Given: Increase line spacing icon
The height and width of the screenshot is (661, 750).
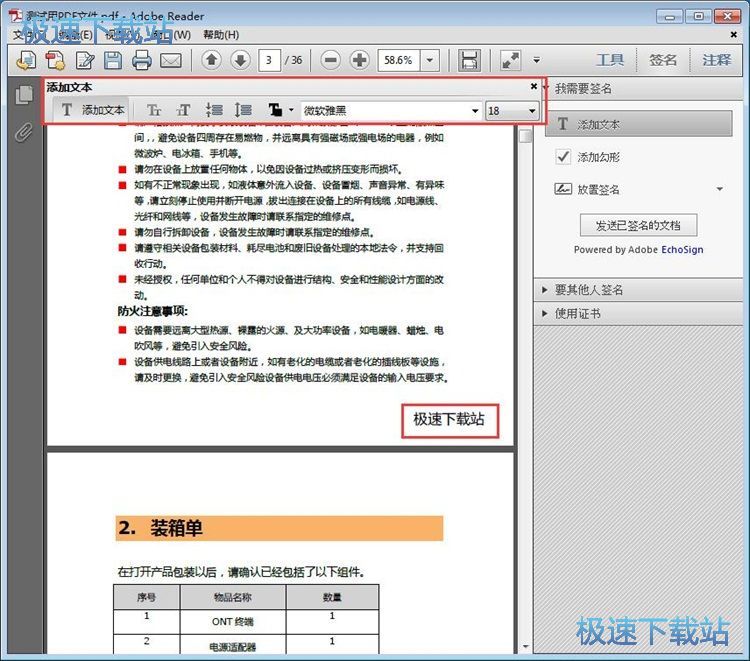Looking at the screenshot, I should (x=243, y=110).
